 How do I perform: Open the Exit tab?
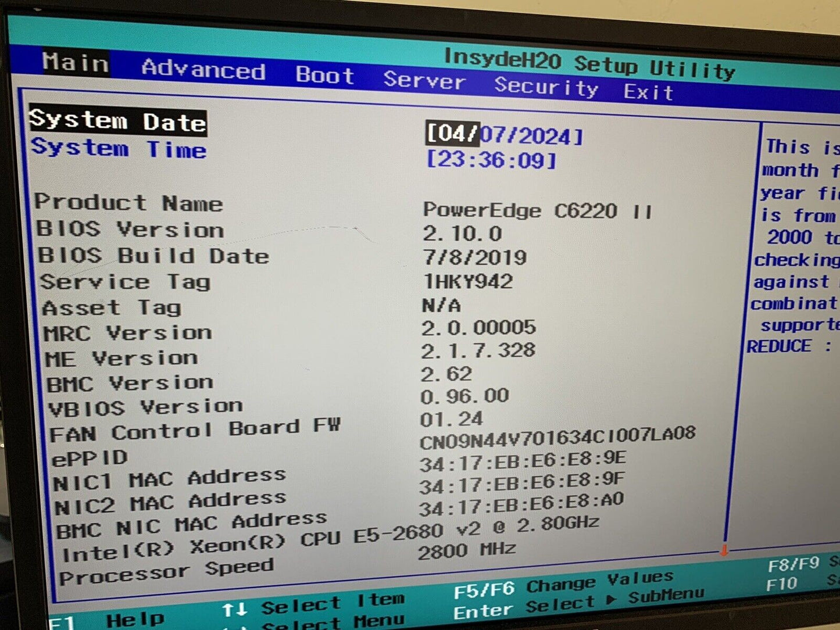tap(648, 92)
